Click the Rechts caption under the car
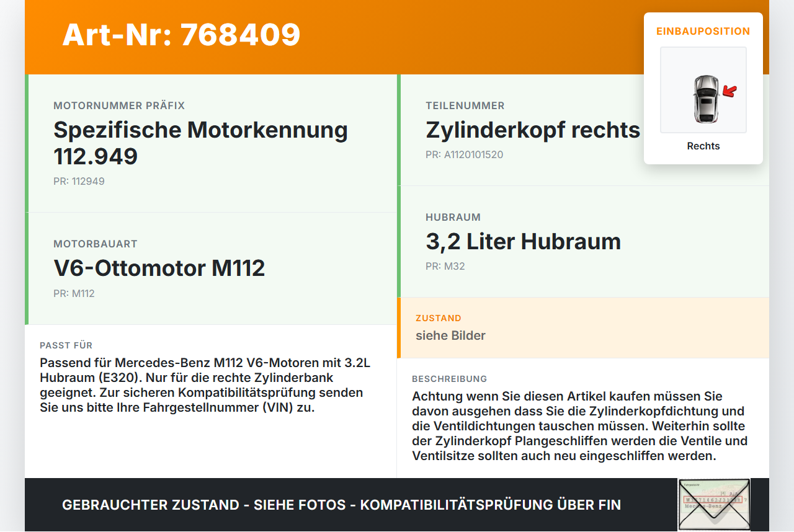 click(x=703, y=146)
